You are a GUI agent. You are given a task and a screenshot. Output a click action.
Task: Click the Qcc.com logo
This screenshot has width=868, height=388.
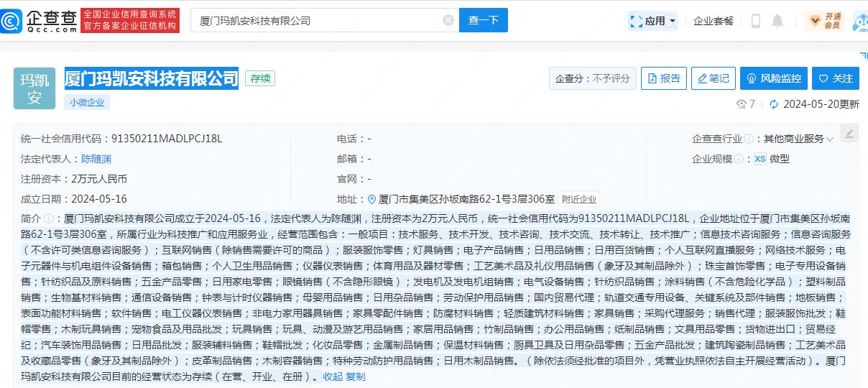pos(39,20)
